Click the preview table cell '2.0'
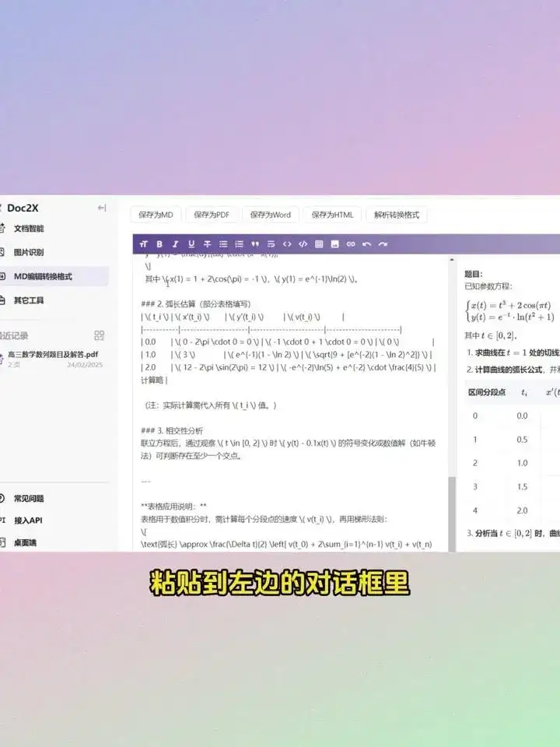Image resolution: width=560 pixels, height=747 pixels. tap(522, 510)
